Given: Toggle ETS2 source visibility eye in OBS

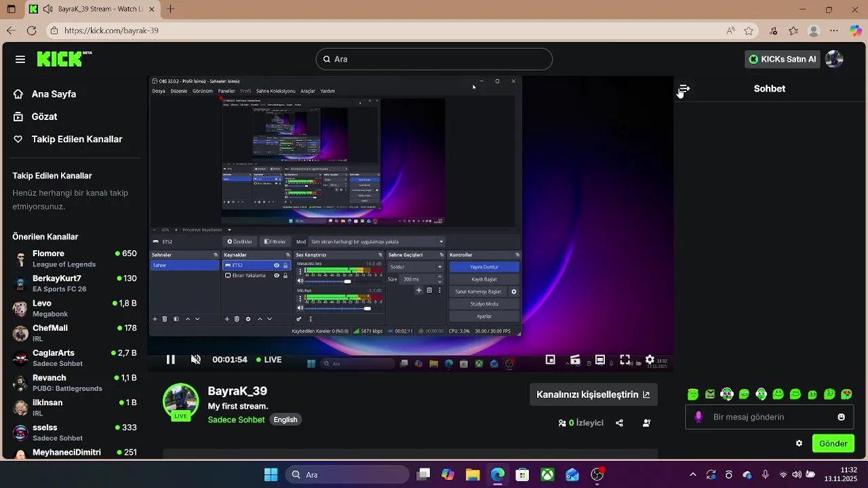Looking at the screenshot, I should 277,265.
